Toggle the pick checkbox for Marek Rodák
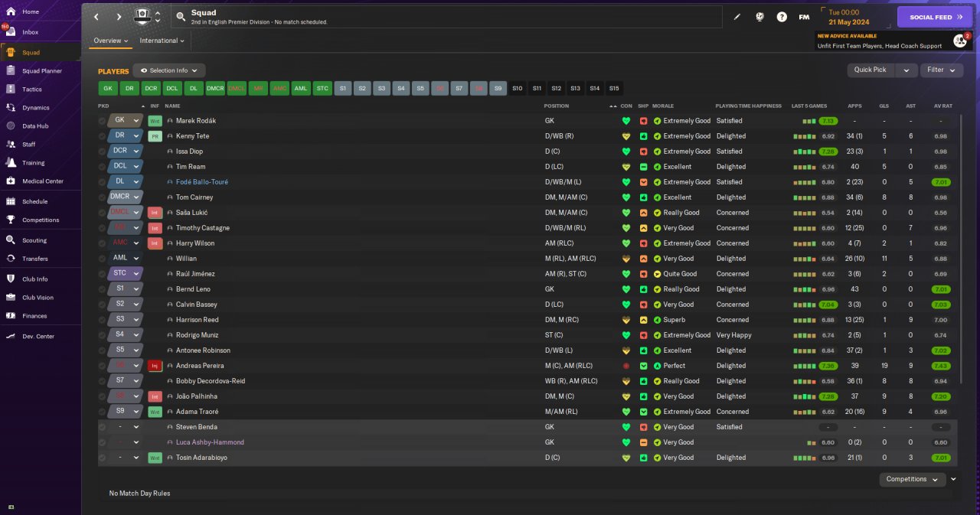Screen dimensions: 980x515 [x=103, y=121]
